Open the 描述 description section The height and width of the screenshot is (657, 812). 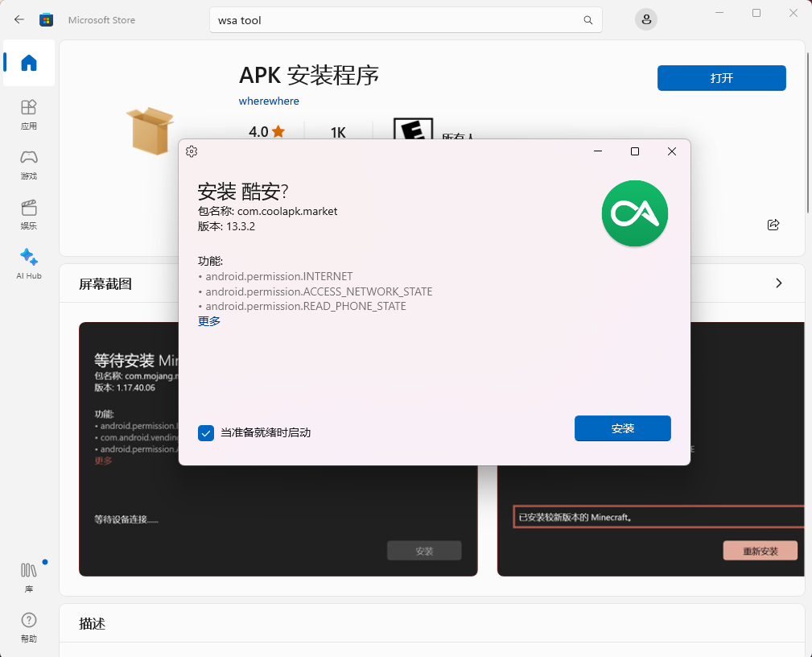pos(93,623)
